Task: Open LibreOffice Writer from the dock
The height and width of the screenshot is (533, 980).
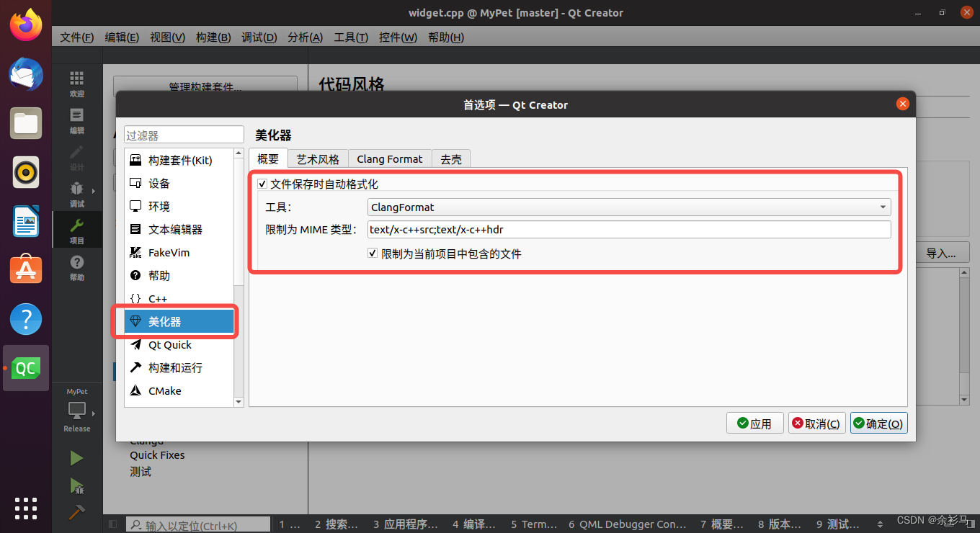Action: 26,221
